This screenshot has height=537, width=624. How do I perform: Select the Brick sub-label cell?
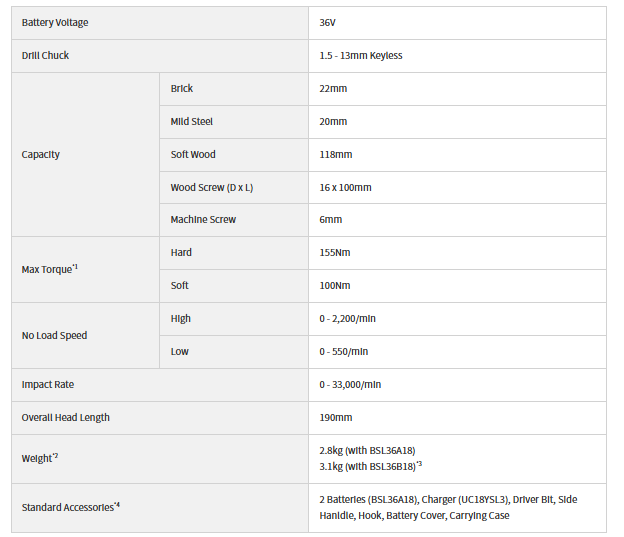234,89
